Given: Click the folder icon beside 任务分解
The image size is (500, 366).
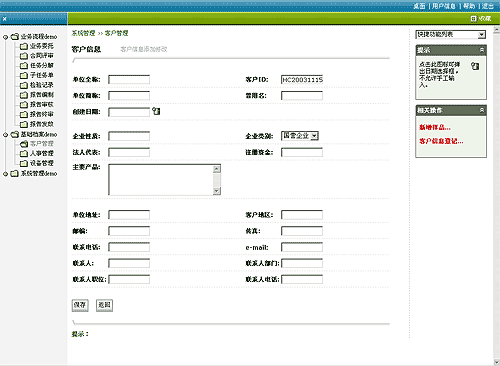Looking at the screenshot, I should [x=24, y=66].
